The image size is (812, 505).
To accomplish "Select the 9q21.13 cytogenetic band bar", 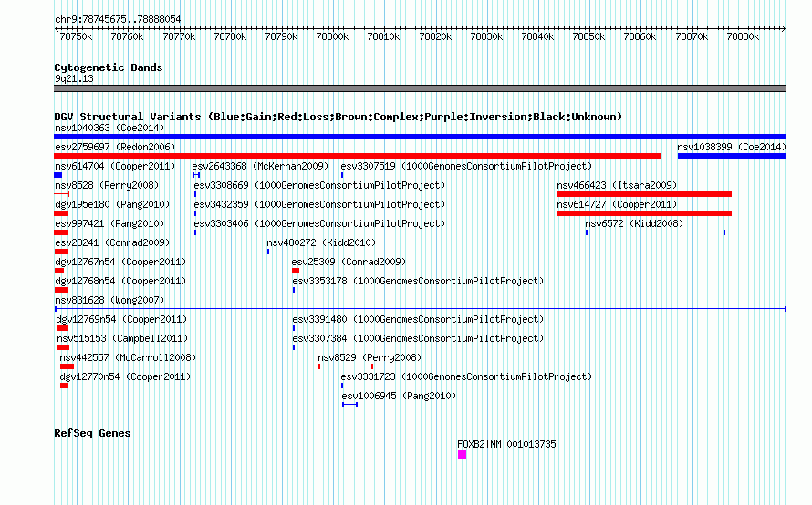I will coord(420,88).
